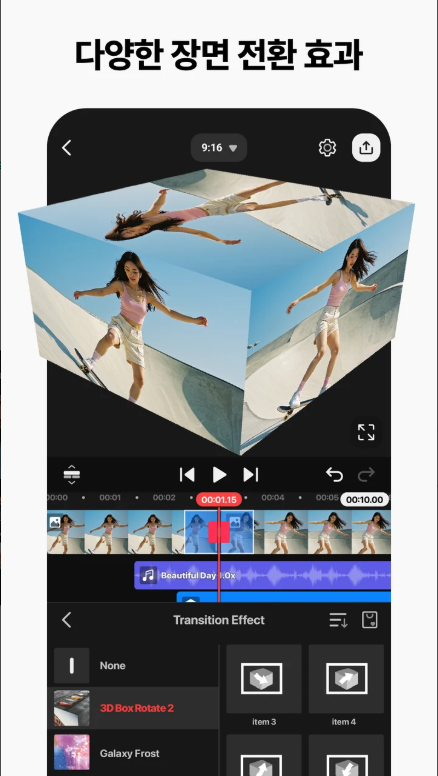Select 3D Box Rotate 2 transition
This screenshot has width=438, height=776.
tap(133, 708)
